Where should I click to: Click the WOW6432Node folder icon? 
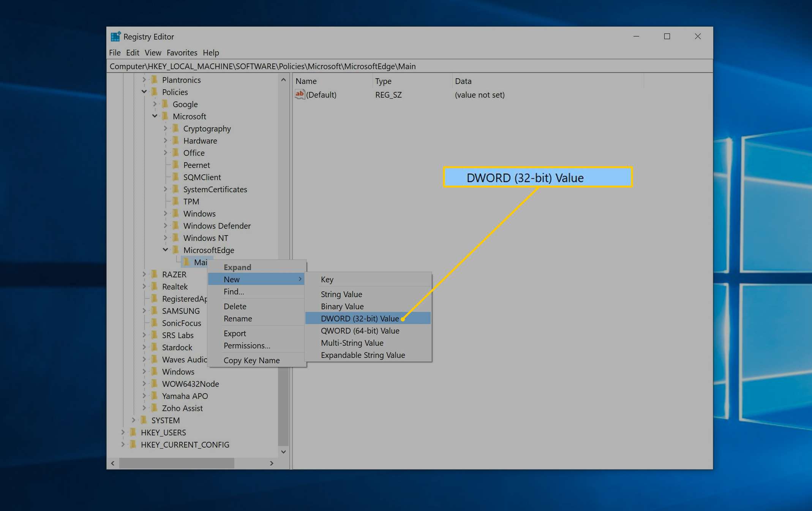[154, 384]
